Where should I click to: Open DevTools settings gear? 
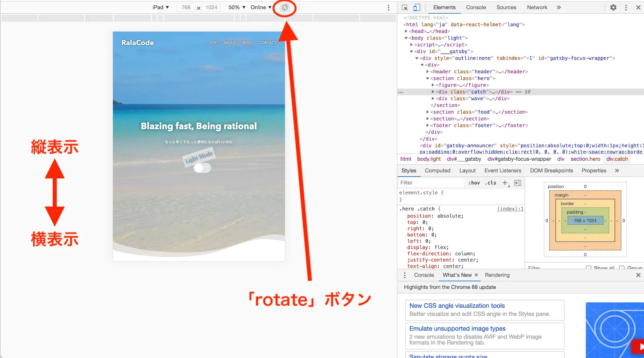pyautogui.click(x=613, y=8)
